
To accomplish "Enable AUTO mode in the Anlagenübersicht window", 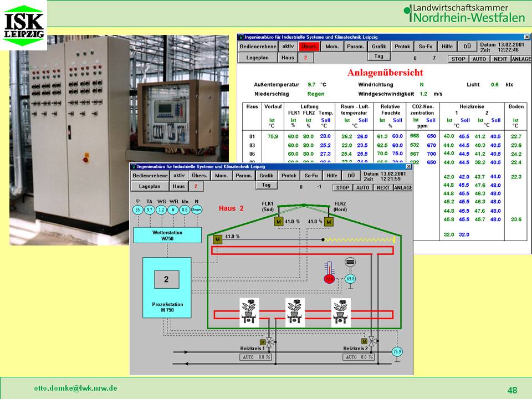I will click(x=479, y=59).
